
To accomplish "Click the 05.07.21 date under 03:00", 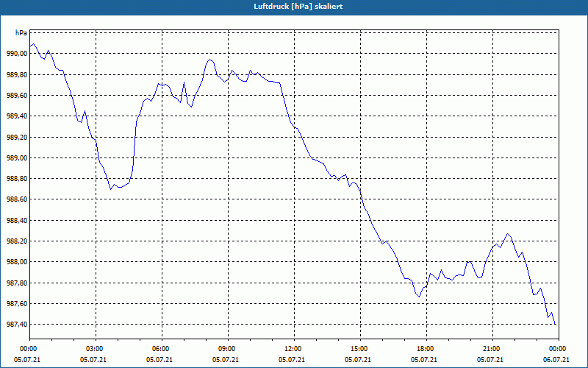I will 93,360.
